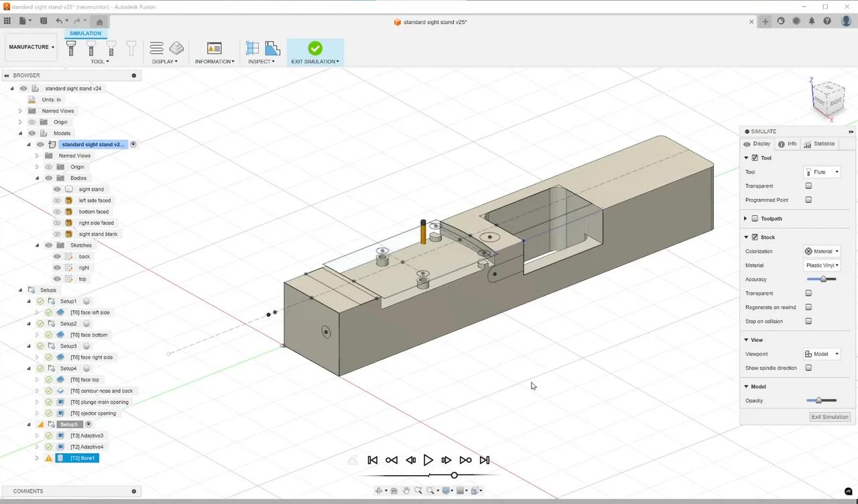Check Regenerate on rewind option

pyautogui.click(x=808, y=307)
